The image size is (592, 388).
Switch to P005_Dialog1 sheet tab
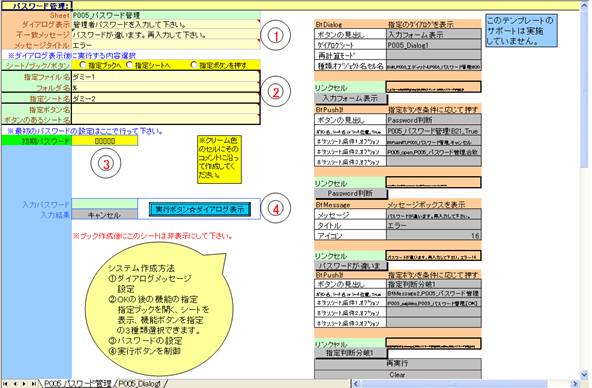[x=140, y=384]
